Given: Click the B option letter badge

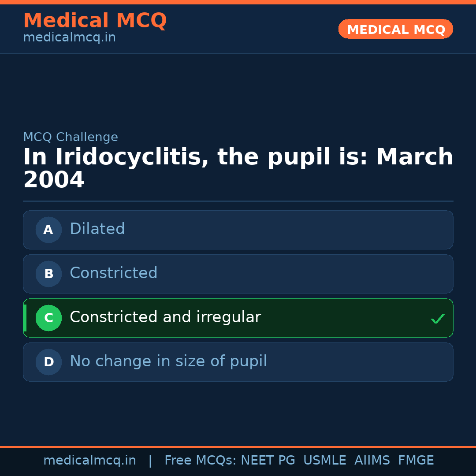Looking at the screenshot, I should coord(48,274).
